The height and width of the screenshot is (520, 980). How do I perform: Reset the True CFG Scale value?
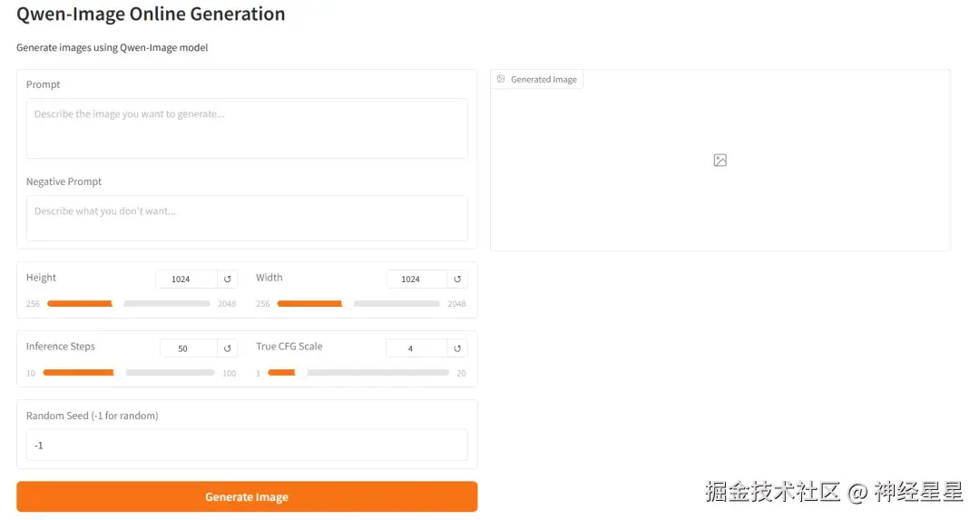[x=457, y=348]
